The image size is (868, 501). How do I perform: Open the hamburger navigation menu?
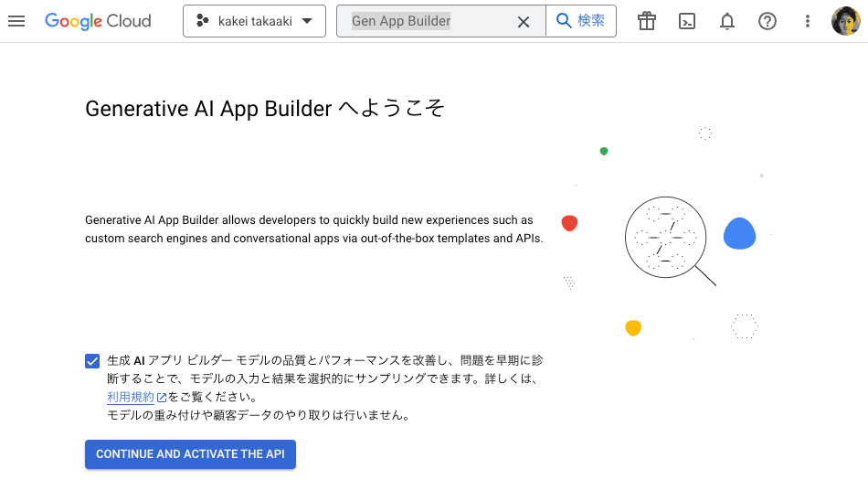(16, 21)
